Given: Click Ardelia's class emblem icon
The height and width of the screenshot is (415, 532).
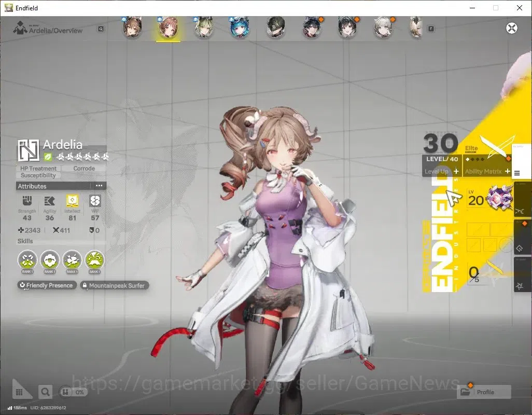Looking at the screenshot, I should 29,150.
